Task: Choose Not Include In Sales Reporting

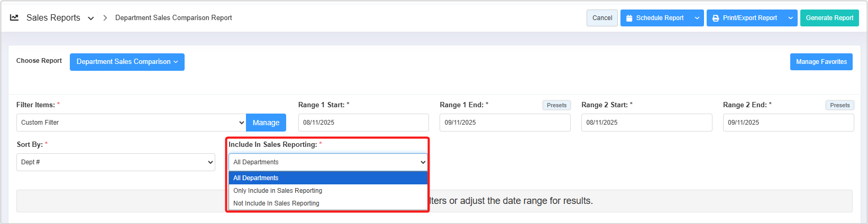Action: 327,203
